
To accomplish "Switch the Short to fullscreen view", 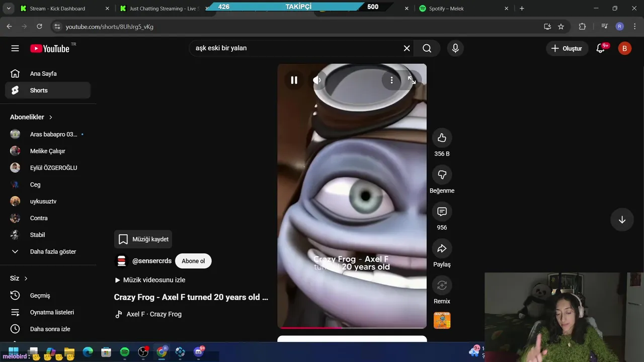I will click(412, 80).
